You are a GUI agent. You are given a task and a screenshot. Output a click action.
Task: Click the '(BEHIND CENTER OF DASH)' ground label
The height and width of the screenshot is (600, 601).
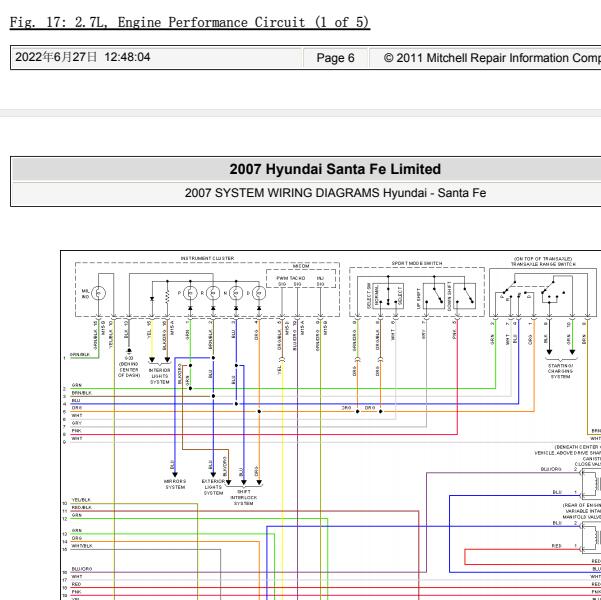[x=129, y=370]
